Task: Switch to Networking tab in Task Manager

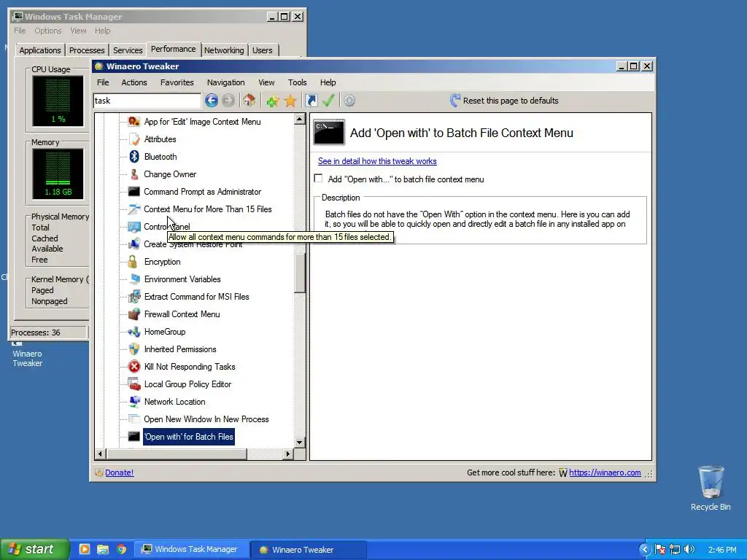Action: pyautogui.click(x=224, y=50)
